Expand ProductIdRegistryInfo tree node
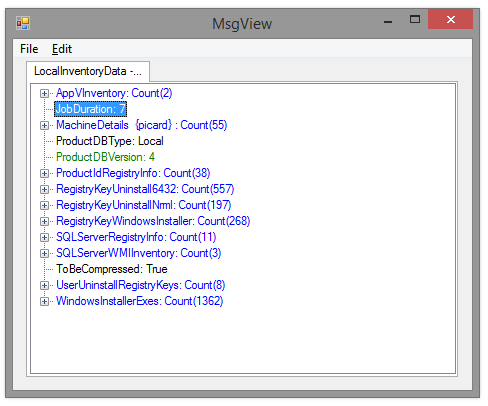The width and height of the screenshot is (488, 406). (44, 173)
